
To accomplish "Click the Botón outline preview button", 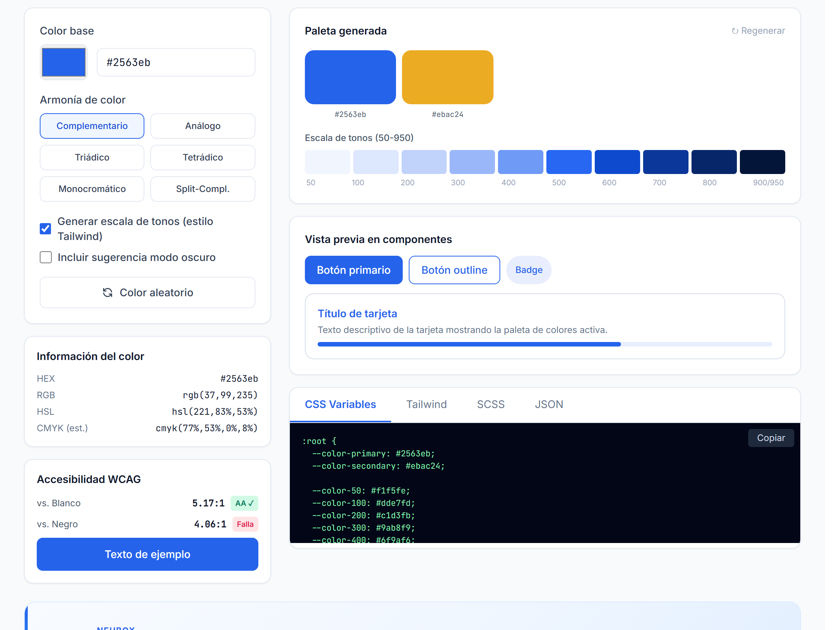I will (x=454, y=270).
